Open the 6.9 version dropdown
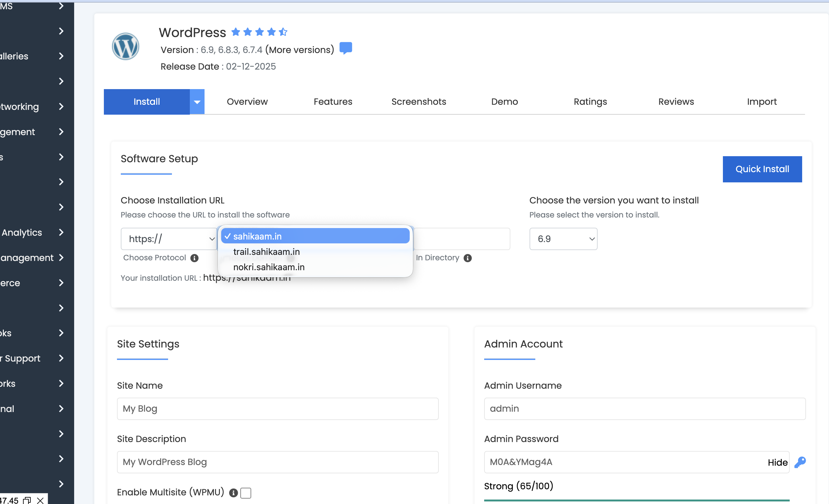The height and width of the screenshot is (504, 829). pos(563,239)
